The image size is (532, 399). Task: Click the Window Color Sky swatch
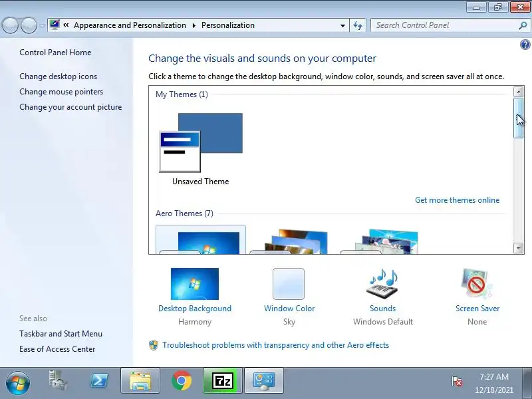[289, 284]
